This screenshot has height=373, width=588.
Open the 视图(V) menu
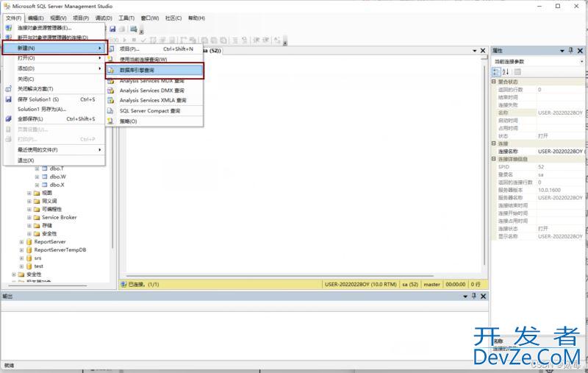point(58,18)
